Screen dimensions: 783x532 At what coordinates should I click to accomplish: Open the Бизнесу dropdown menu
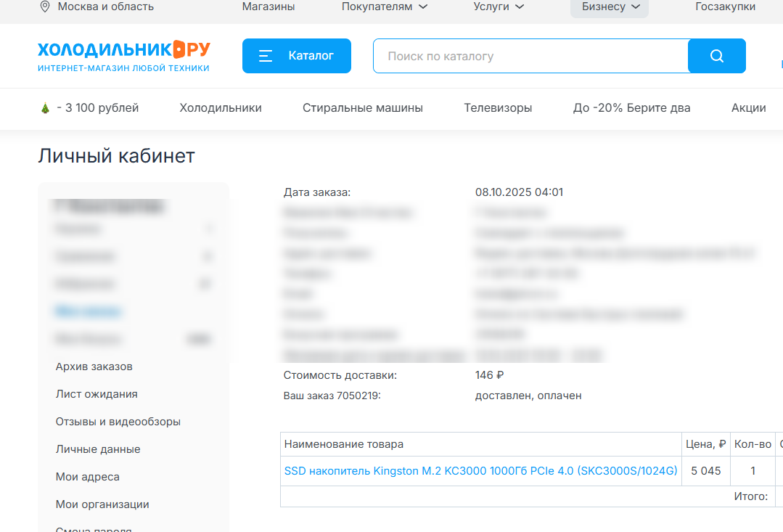[x=610, y=7]
